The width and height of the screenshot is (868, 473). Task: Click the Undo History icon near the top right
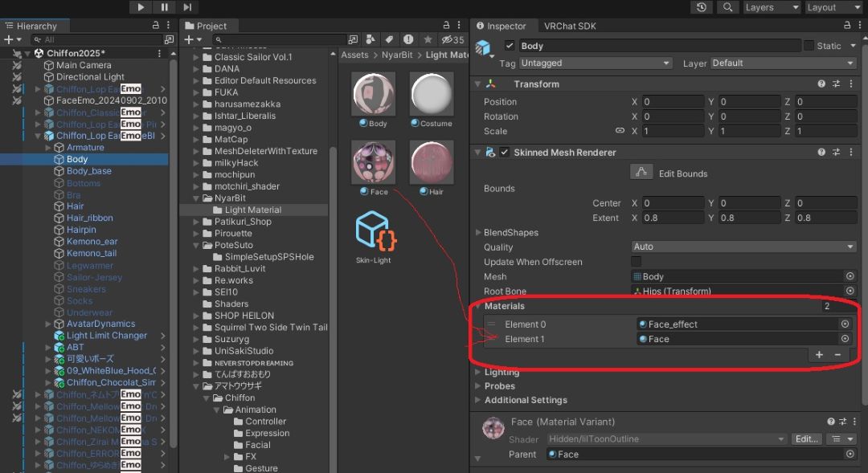[700, 7]
